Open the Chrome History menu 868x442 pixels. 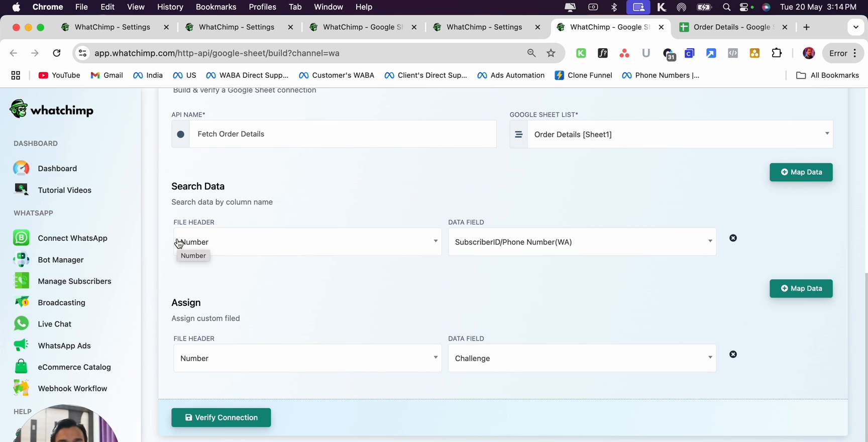coord(170,7)
